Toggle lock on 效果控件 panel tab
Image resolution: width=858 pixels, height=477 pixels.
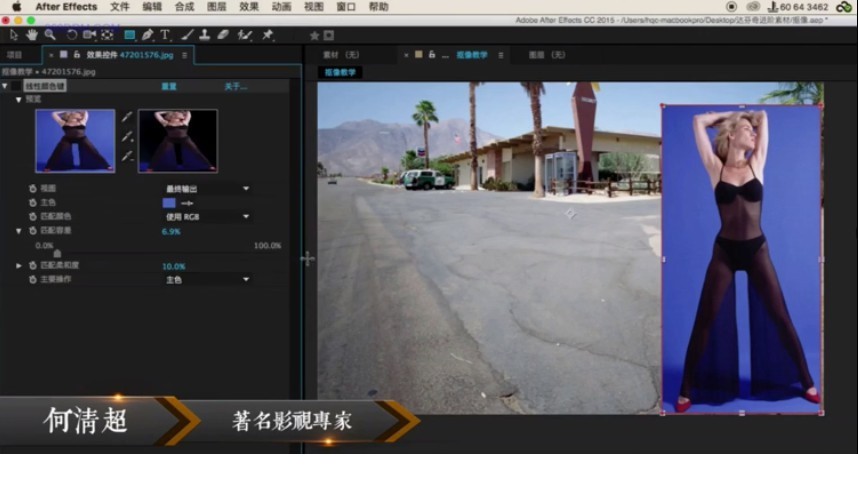77,55
